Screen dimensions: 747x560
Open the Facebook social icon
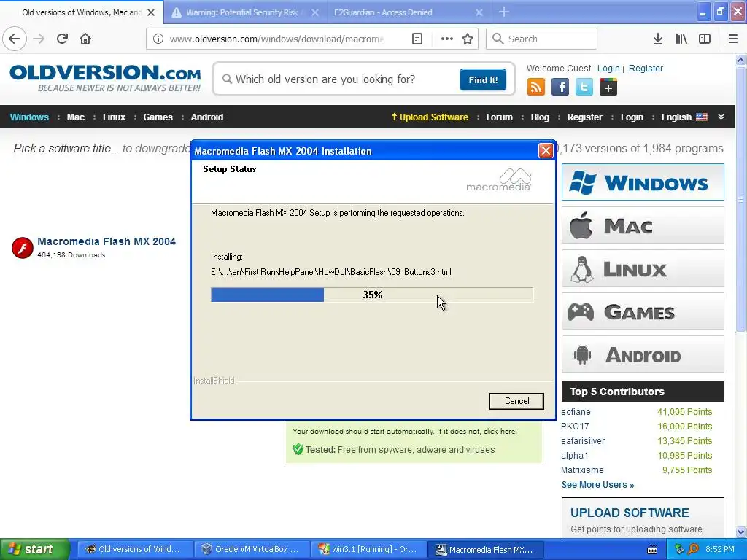560,87
